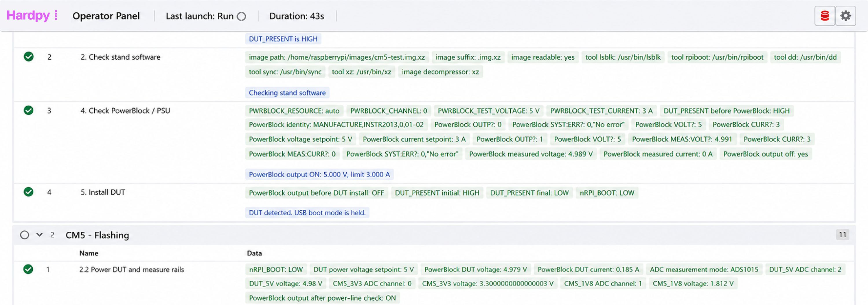
Task: Click the green check for Power DUT and measure rails
Action: 28,269
